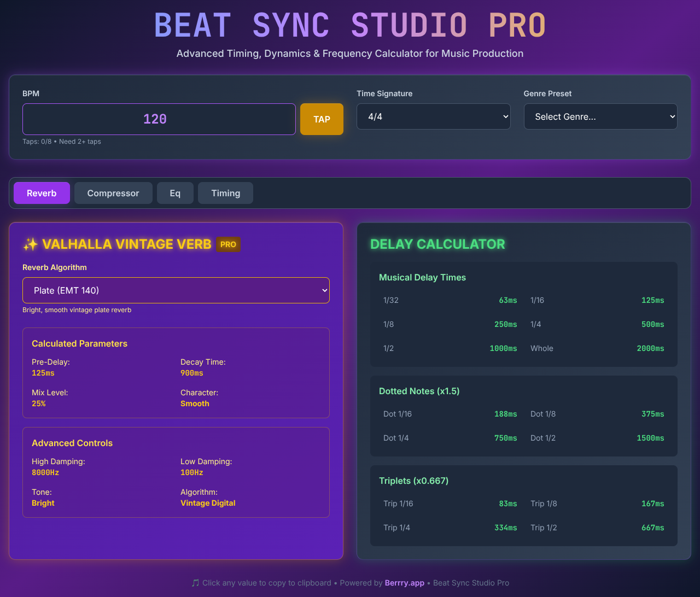The image size is (700, 597).
Task: Copy the Whole note delay of 2000ms
Action: tap(650, 348)
